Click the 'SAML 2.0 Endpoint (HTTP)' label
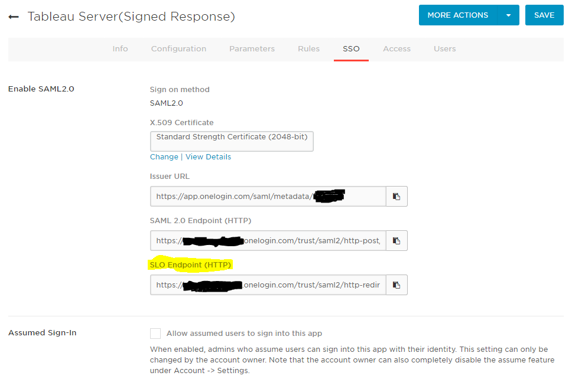The image size is (572, 392). [x=201, y=221]
